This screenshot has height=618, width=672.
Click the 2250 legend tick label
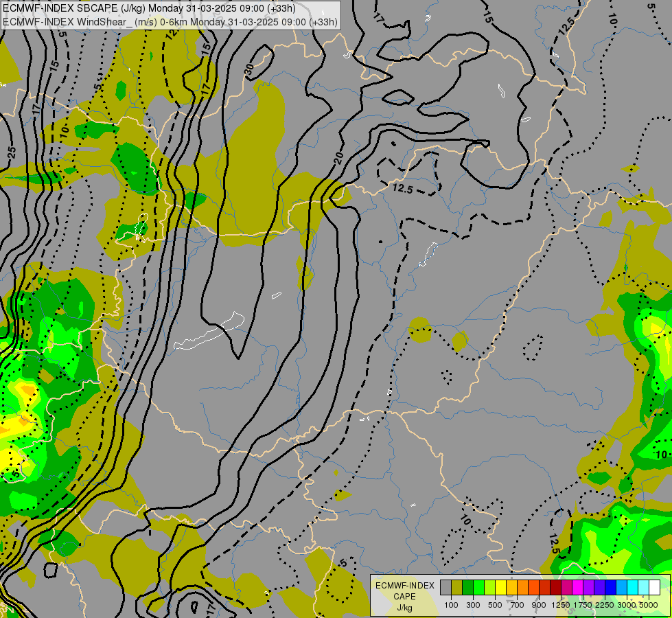(605, 605)
